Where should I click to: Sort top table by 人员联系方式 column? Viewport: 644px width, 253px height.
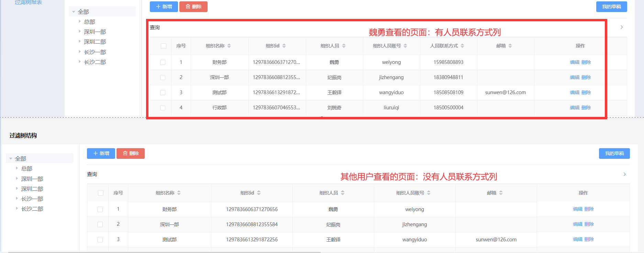point(463,46)
